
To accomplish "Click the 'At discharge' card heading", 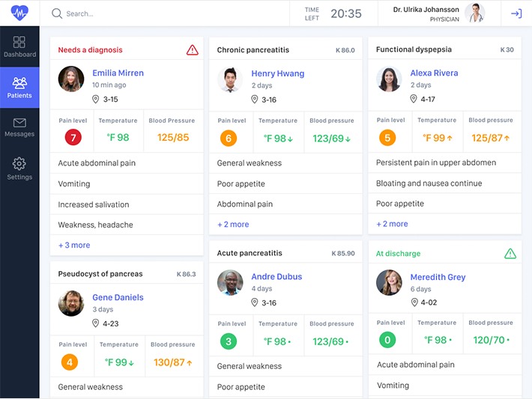I will tap(399, 254).
